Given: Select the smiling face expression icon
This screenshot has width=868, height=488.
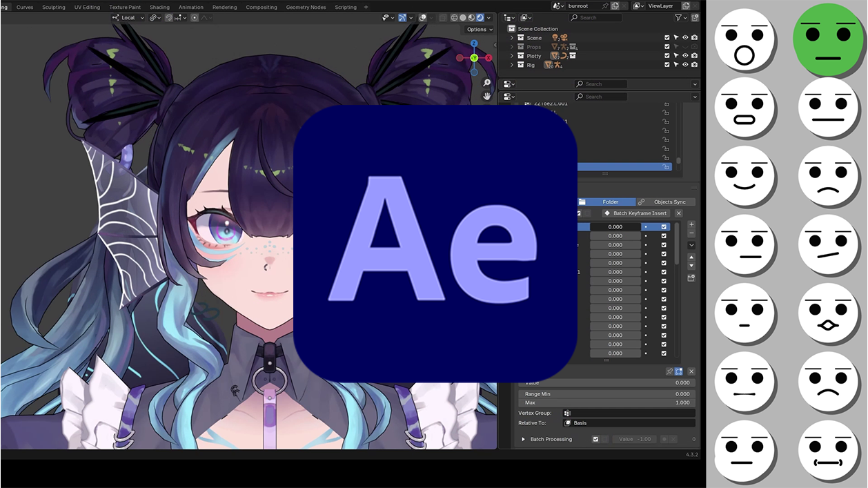Looking at the screenshot, I should tap(744, 176).
